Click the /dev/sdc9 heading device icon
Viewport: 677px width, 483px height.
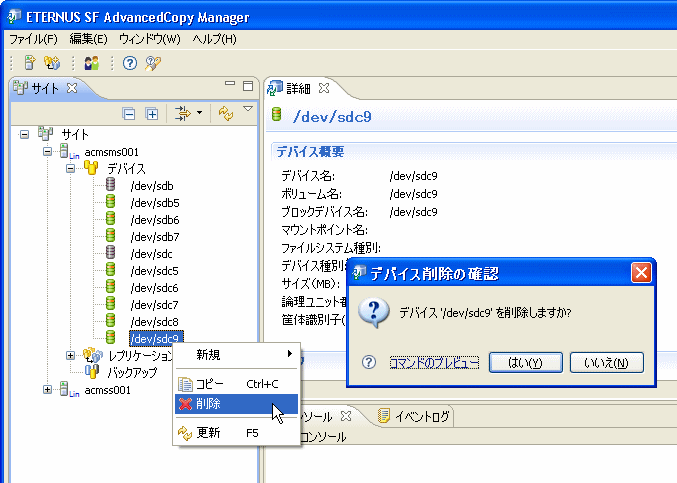pyautogui.click(x=277, y=115)
